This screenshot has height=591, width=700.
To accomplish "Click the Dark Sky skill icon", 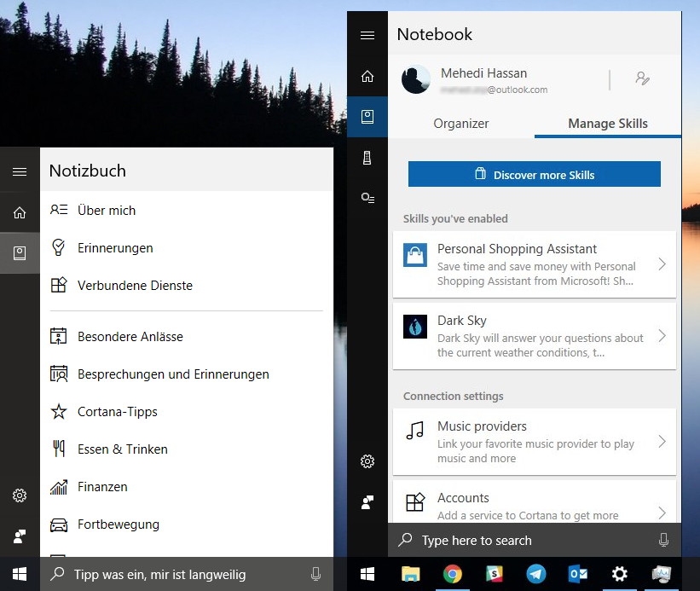I will click(415, 327).
